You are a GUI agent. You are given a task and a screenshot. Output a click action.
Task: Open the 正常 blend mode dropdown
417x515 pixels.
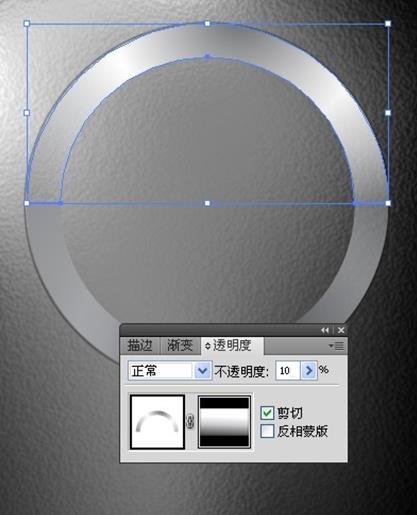170,370
